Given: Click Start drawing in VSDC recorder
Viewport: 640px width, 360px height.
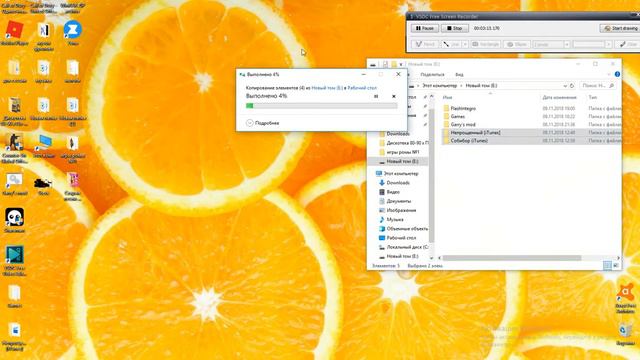Looking at the screenshot, I should 620,28.
